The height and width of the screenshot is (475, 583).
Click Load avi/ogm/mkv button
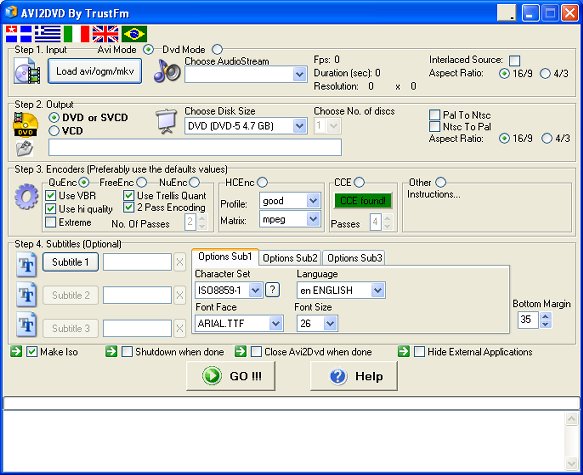95,71
